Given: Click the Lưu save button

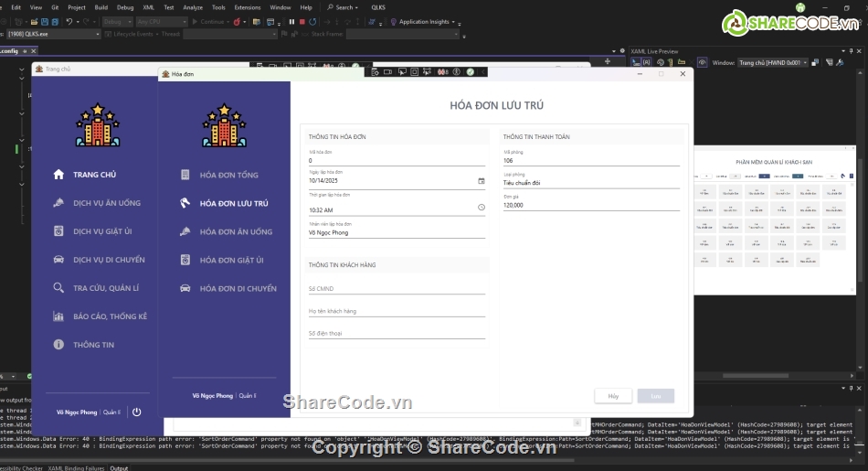Looking at the screenshot, I should [x=656, y=396].
